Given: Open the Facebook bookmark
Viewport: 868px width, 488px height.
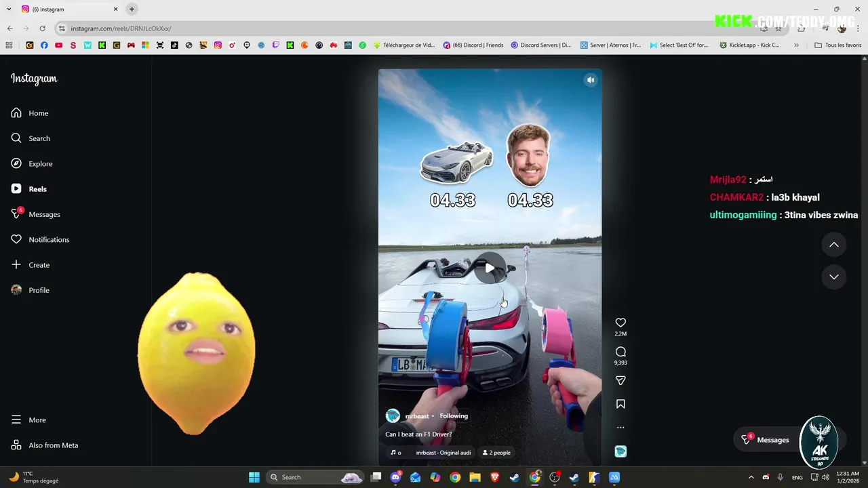Looking at the screenshot, I should coord(44,45).
